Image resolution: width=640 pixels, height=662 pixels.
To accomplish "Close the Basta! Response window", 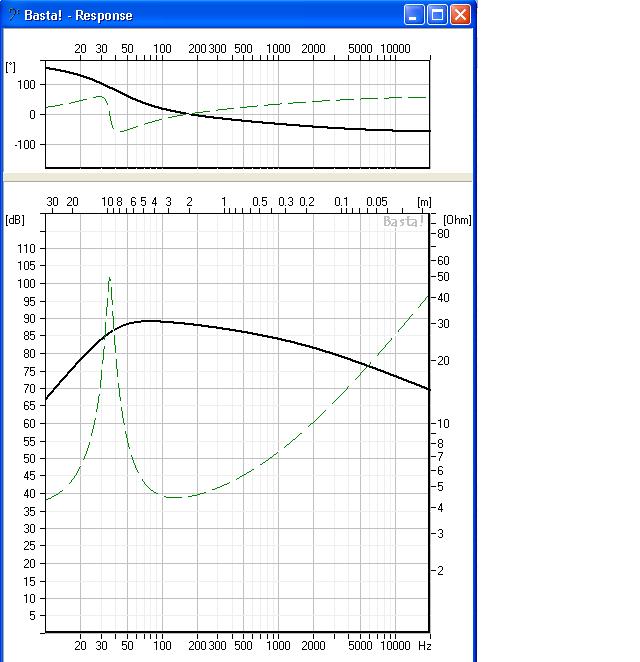I will click(460, 15).
